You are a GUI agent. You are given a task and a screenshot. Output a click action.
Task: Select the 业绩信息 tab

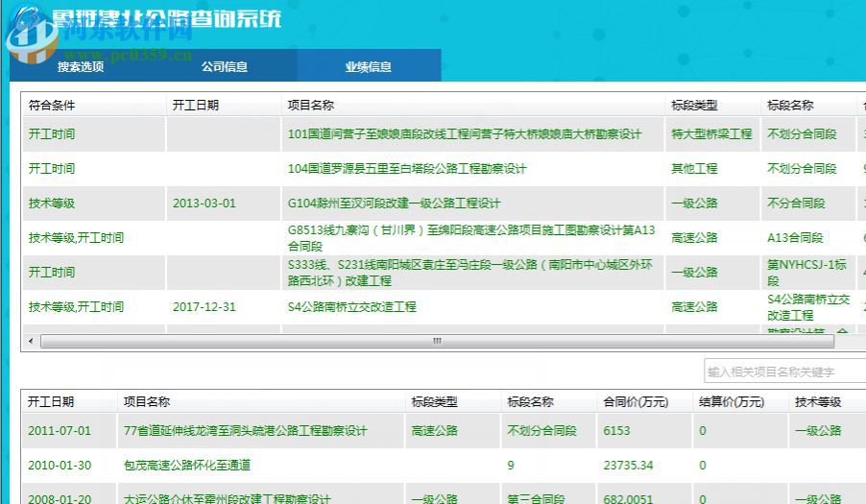tap(369, 67)
